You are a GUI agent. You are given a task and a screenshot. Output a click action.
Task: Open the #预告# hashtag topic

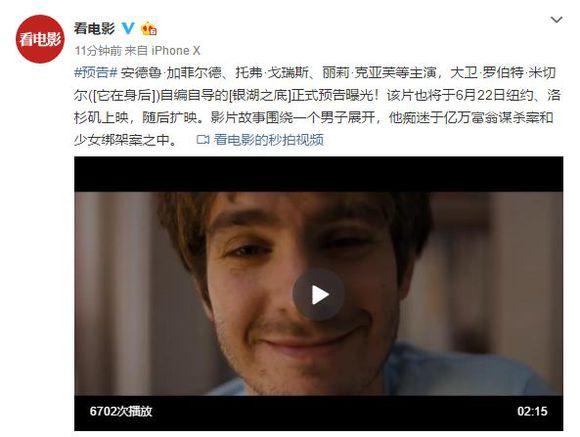pyautogui.click(x=95, y=73)
